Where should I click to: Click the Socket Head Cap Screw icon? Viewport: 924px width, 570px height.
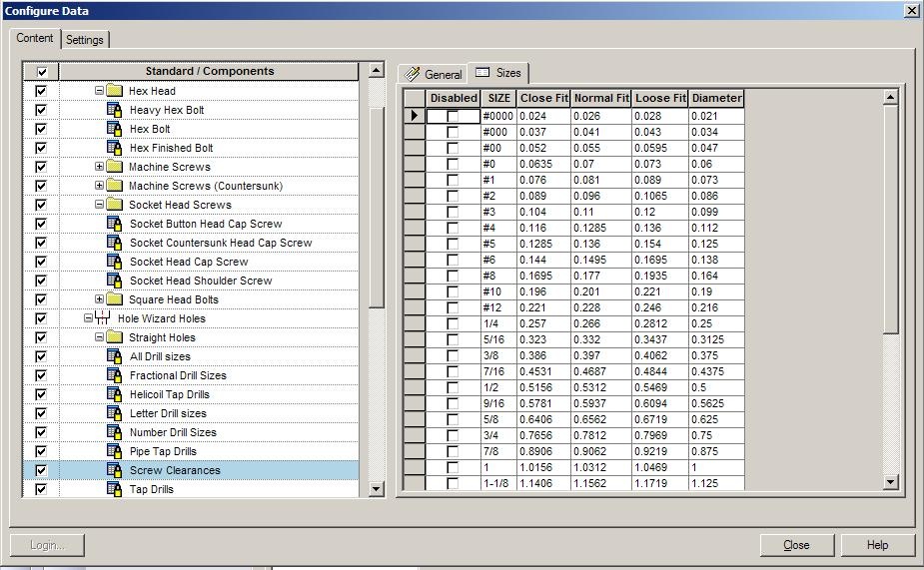pos(114,261)
